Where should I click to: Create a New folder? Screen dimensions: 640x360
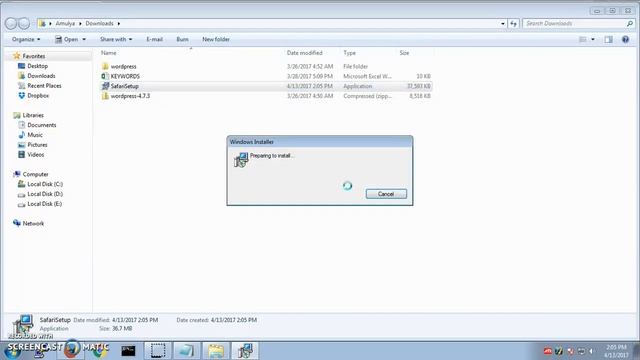coord(216,39)
